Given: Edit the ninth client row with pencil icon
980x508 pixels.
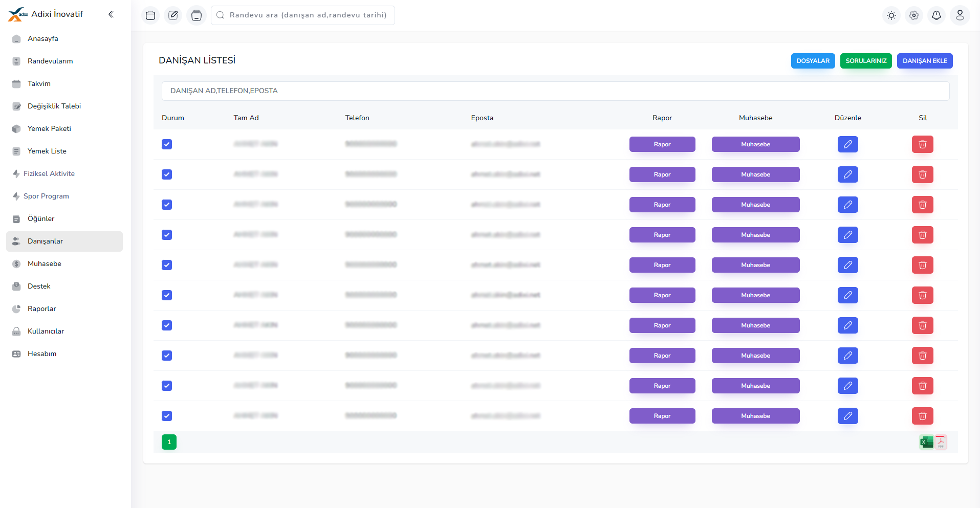Looking at the screenshot, I should (848, 386).
